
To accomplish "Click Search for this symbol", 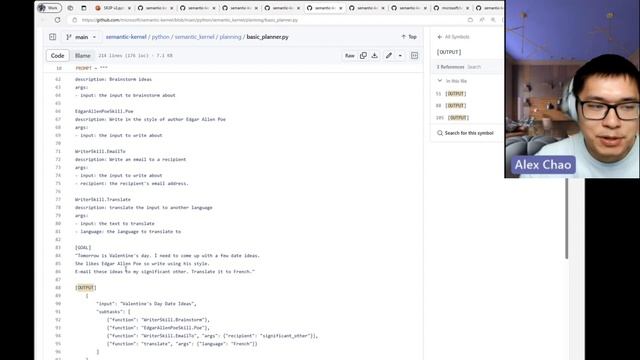I will pyautogui.click(x=465, y=133).
